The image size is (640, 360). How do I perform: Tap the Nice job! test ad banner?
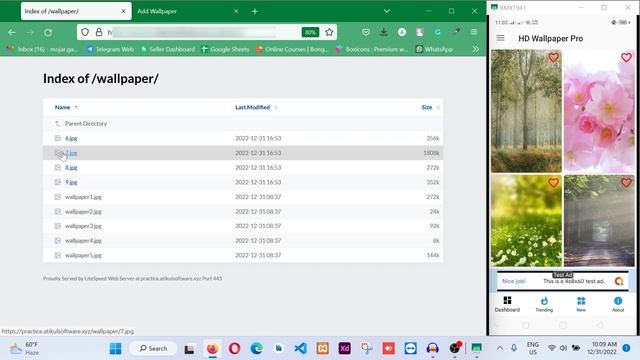[563, 281]
